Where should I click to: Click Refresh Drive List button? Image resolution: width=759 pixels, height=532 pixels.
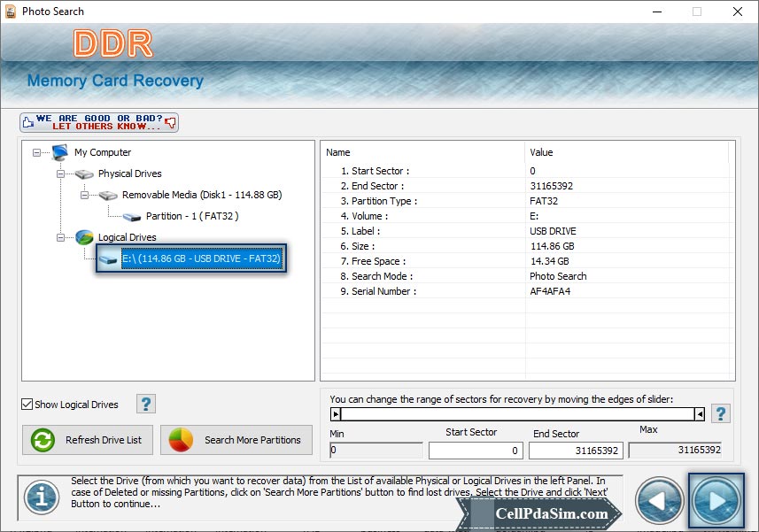[x=88, y=440]
